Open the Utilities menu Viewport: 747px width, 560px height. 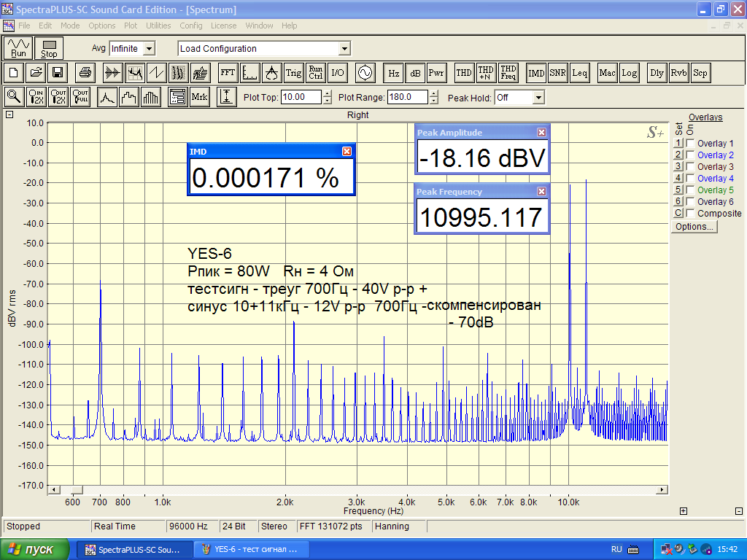pos(158,26)
